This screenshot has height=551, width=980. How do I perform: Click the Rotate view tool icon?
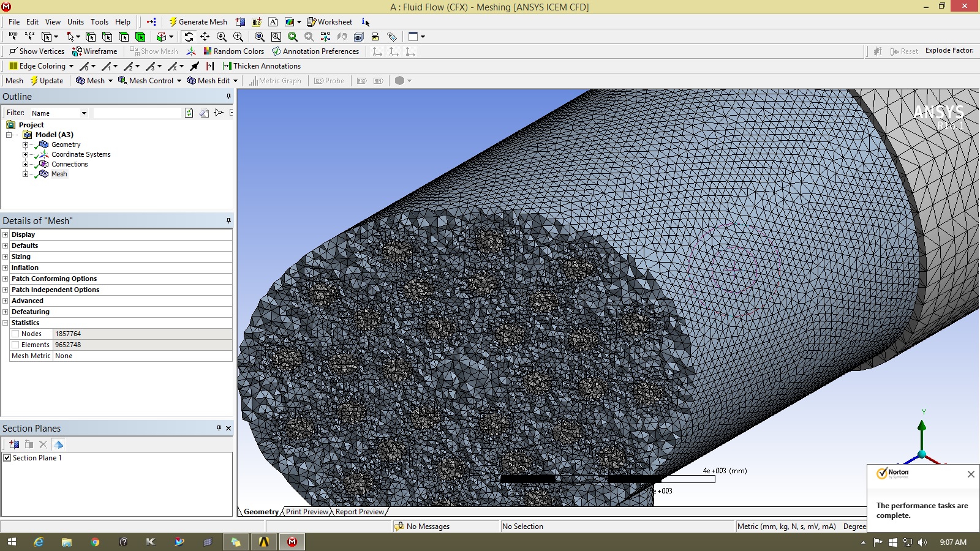coord(189,37)
